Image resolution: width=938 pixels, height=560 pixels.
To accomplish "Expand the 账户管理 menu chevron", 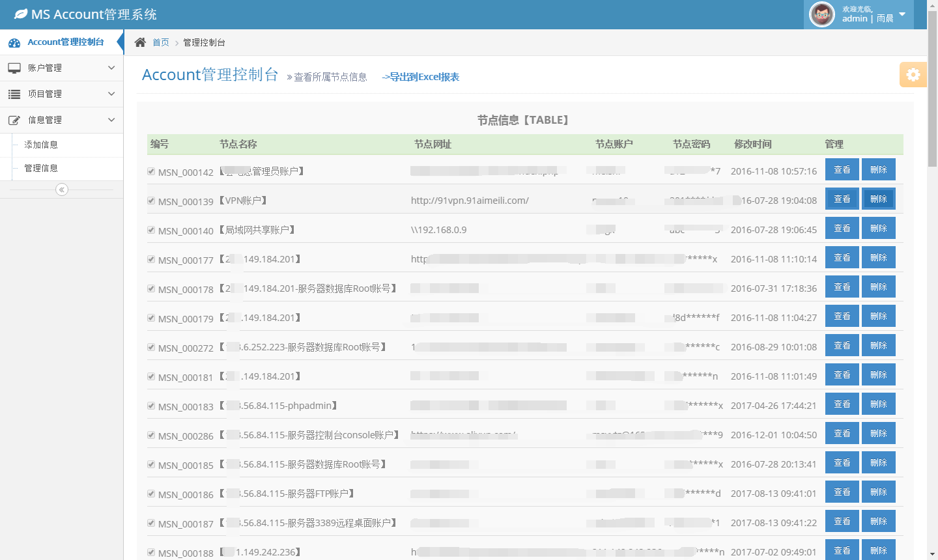I will [111, 68].
